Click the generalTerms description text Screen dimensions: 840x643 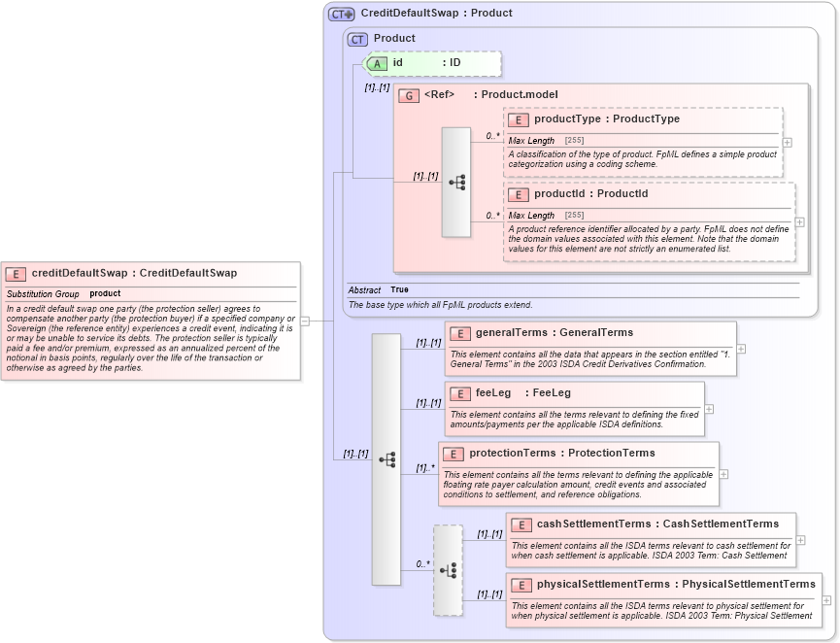tap(589, 359)
